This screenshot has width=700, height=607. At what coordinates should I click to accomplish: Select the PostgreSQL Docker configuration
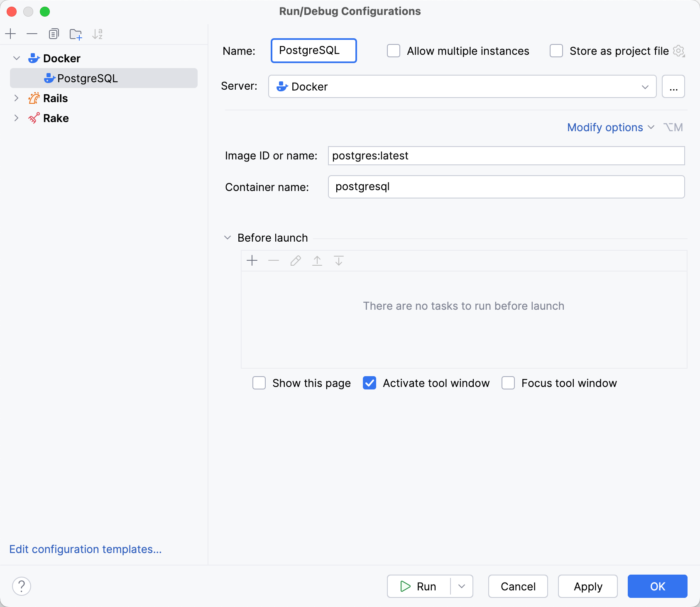tap(88, 78)
